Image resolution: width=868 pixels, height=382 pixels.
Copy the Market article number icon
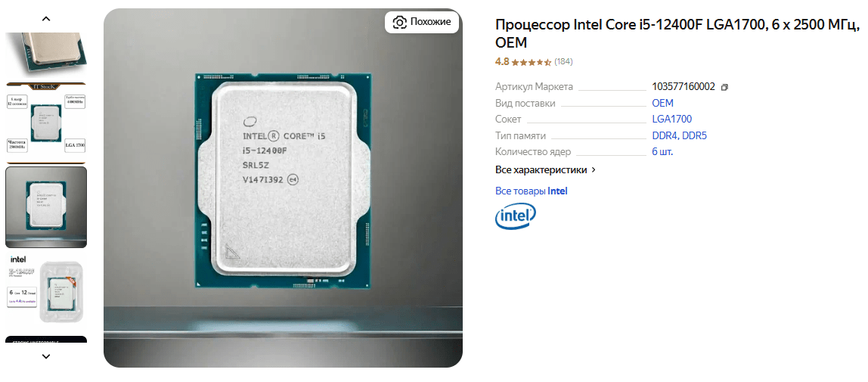click(x=725, y=87)
